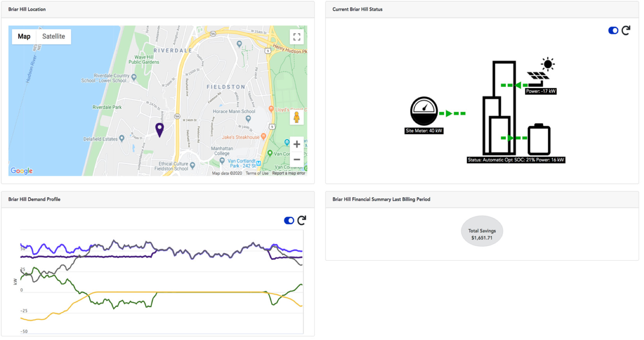
Task: Open map Terms of Use link
Action: pyautogui.click(x=257, y=174)
